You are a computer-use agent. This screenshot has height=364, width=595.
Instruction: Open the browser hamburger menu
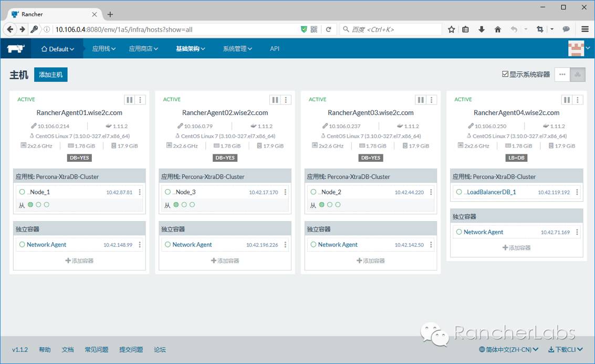click(x=584, y=29)
